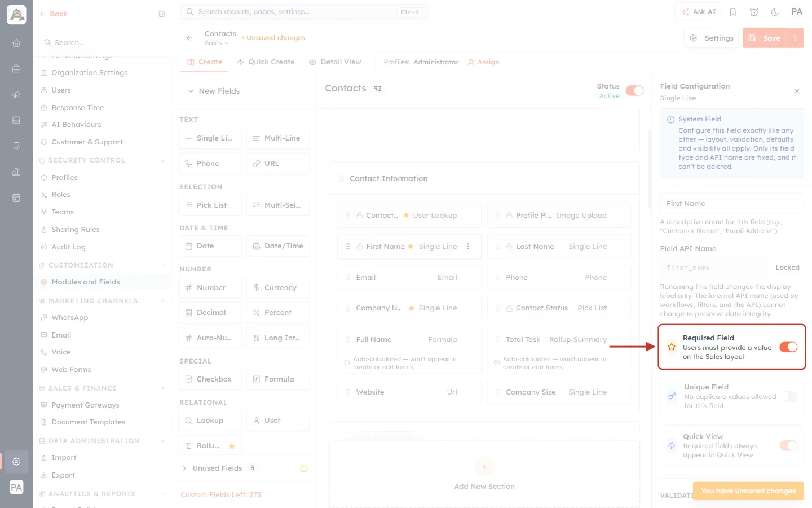Open the Settings button
Screen dimensions: 812x508
pos(712,38)
